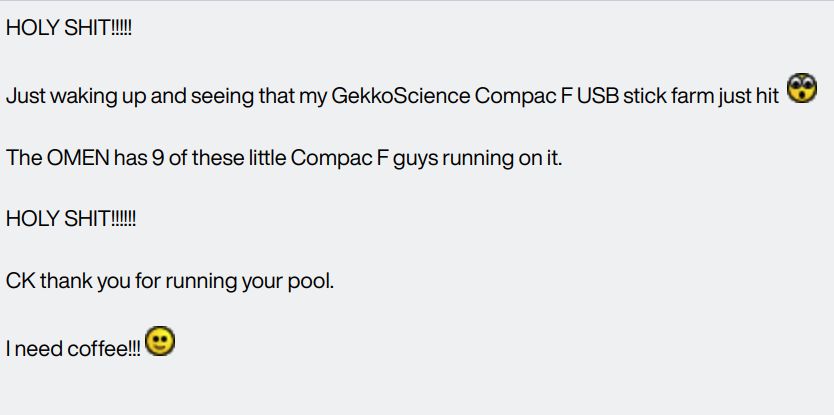Image resolution: width=834 pixels, height=415 pixels.
Task: Click the shocked face emoji
Action: [x=803, y=89]
